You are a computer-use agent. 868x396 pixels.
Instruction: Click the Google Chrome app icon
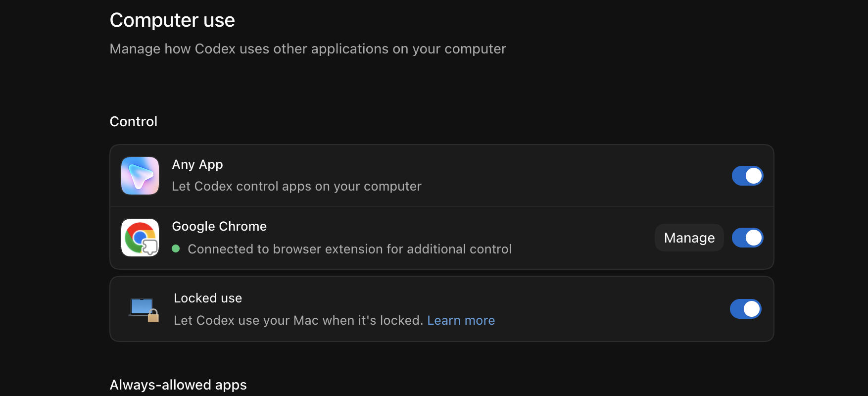pos(140,238)
